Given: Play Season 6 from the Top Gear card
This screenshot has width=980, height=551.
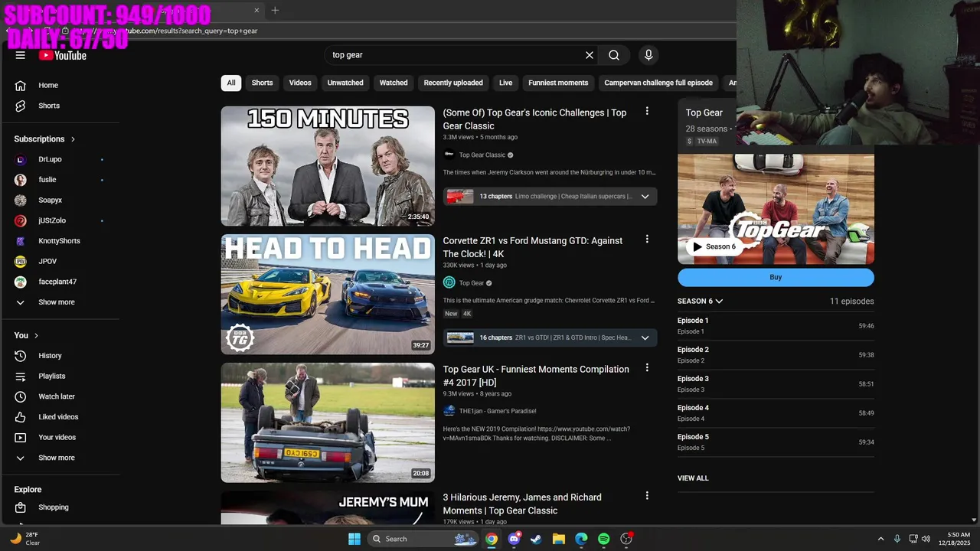Looking at the screenshot, I should point(714,246).
